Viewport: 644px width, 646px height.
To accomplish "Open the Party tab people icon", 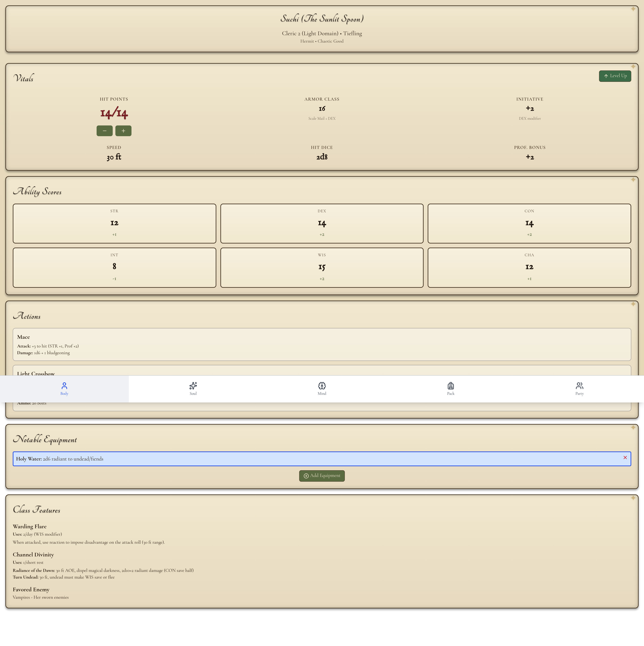I will click(x=579, y=386).
